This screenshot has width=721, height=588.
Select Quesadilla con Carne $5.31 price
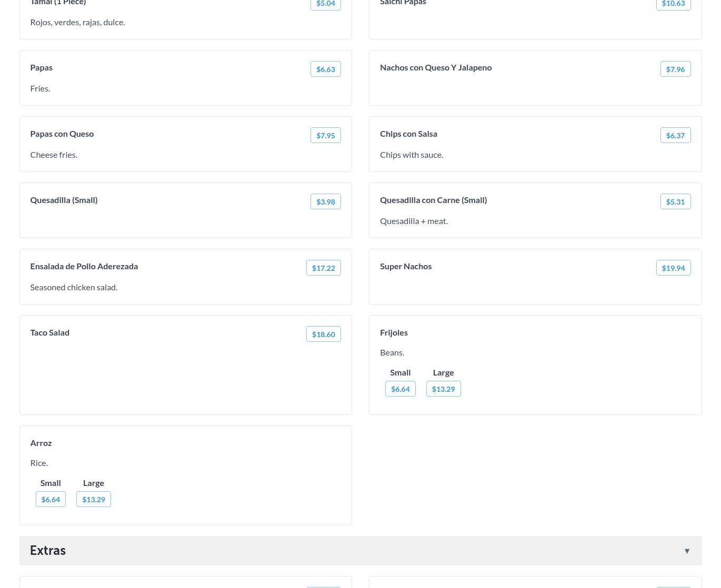tap(675, 201)
